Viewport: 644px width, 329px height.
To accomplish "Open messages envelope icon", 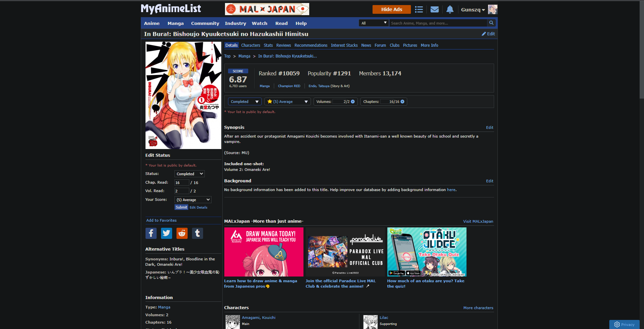I will pyautogui.click(x=434, y=9).
